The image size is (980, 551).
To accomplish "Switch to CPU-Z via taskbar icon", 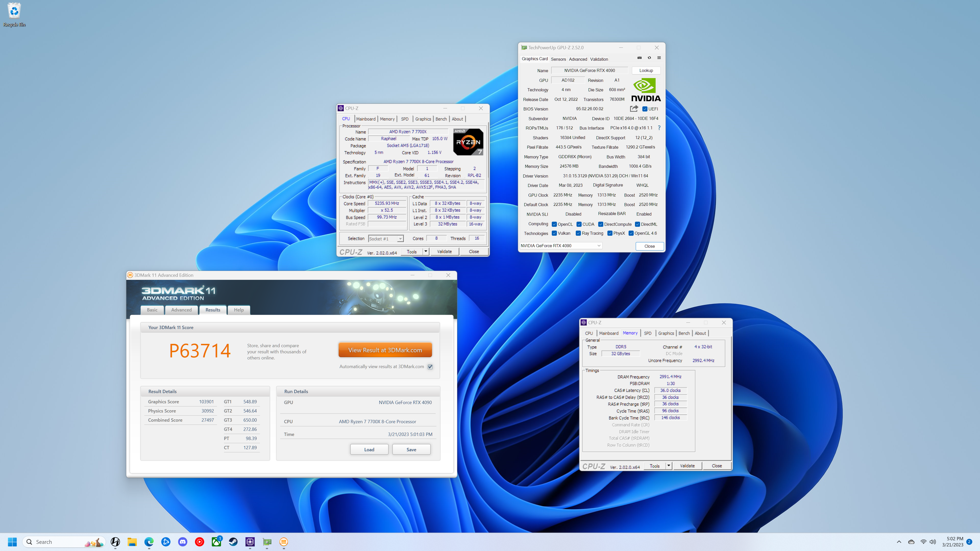I will pos(250,542).
